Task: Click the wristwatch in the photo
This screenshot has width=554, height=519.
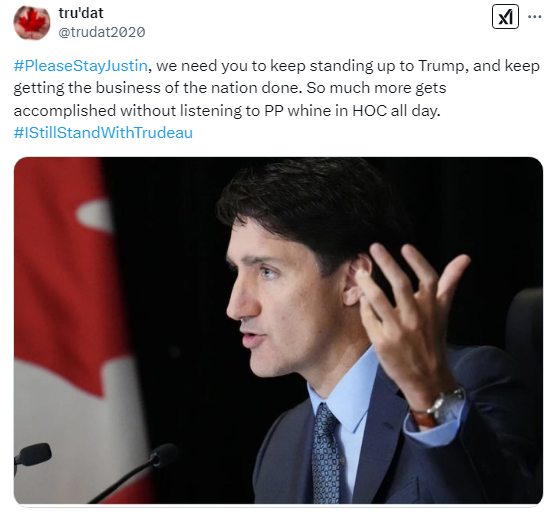Action: pos(442,406)
